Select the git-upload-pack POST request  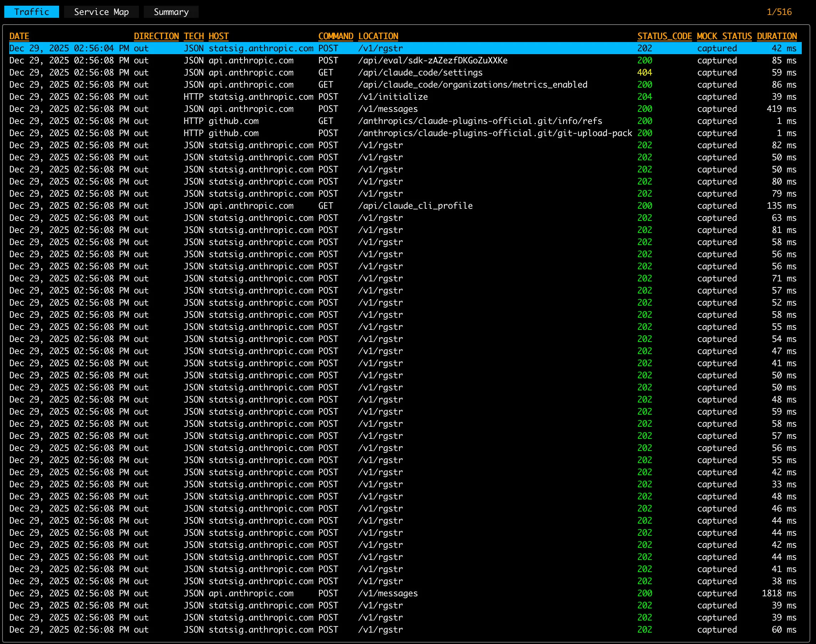click(377, 133)
